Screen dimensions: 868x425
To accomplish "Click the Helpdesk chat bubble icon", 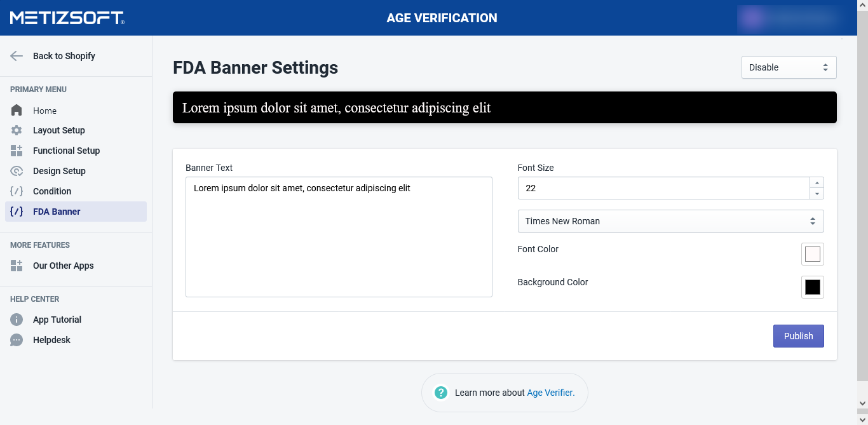I will [17, 340].
